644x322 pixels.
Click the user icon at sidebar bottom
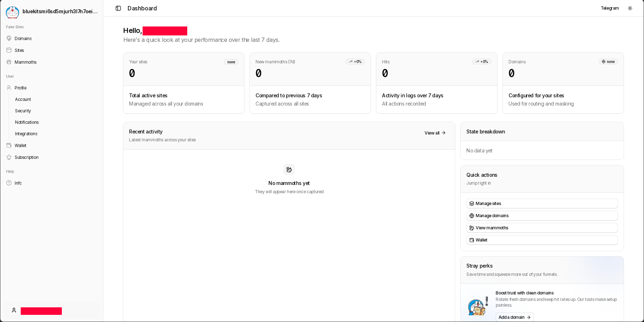pos(14,311)
